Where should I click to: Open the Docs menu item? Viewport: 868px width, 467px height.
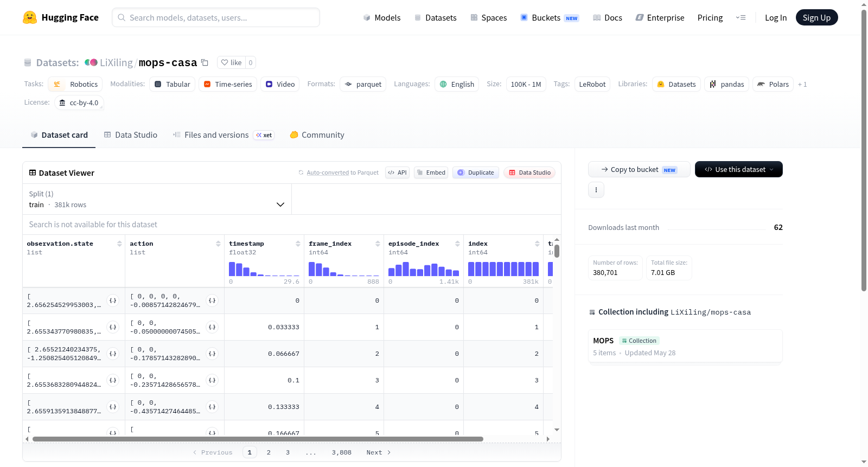[x=608, y=17]
